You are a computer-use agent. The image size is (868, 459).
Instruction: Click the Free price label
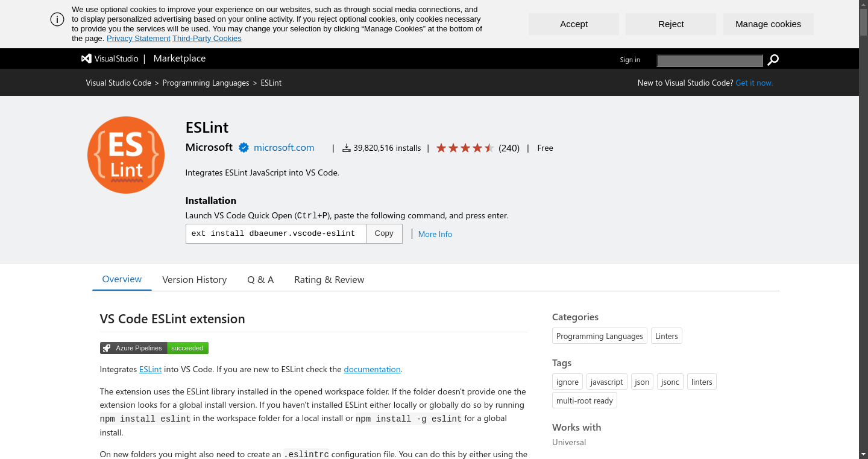(545, 148)
